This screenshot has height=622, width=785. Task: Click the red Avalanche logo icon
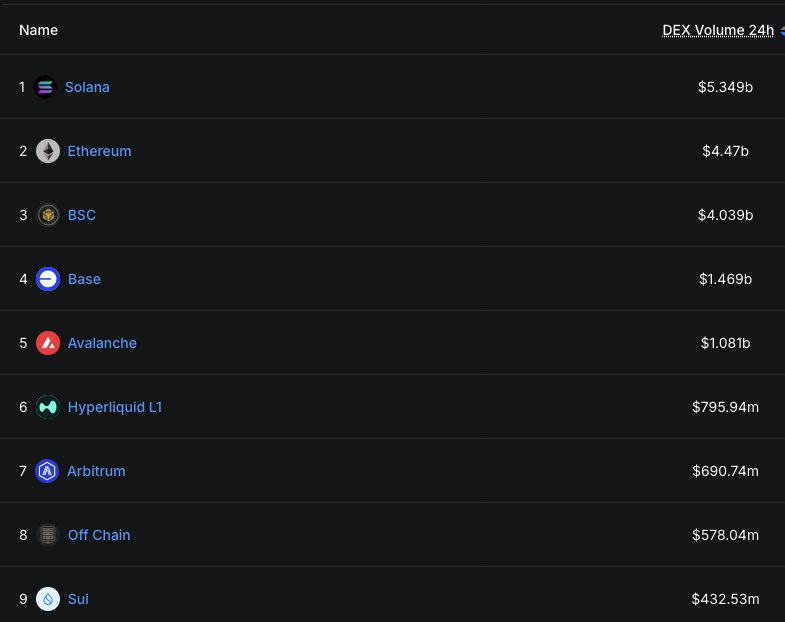click(x=47, y=343)
